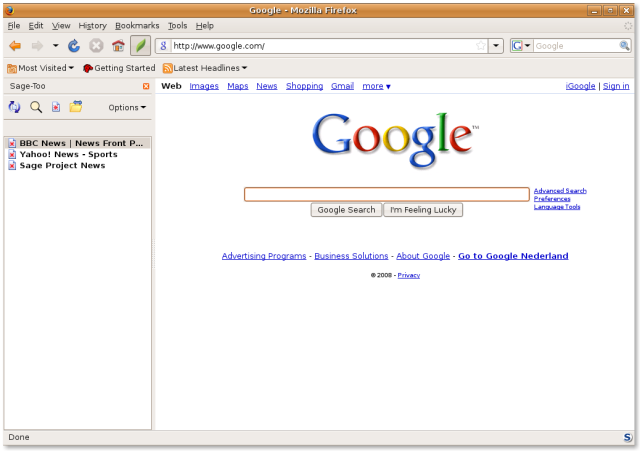Click the Sage-Too folder settings icon
The width and height of the screenshot is (640, 451).
tap(76, 107)
